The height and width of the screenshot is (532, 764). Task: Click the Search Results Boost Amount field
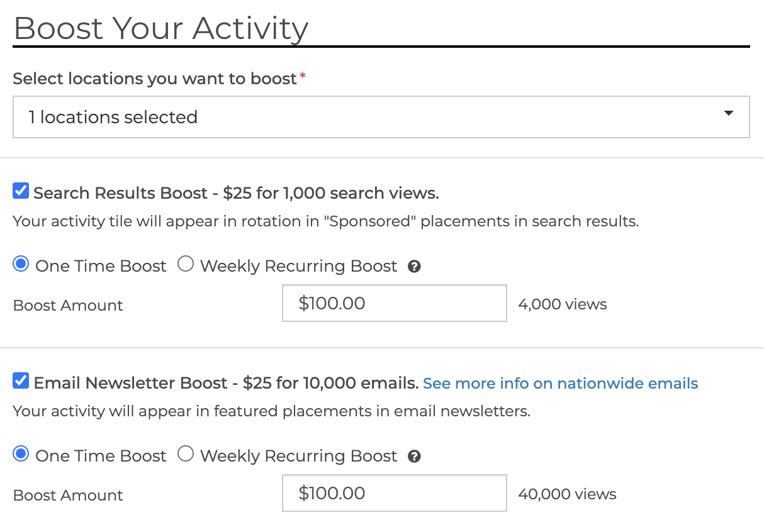coord(394,303)
